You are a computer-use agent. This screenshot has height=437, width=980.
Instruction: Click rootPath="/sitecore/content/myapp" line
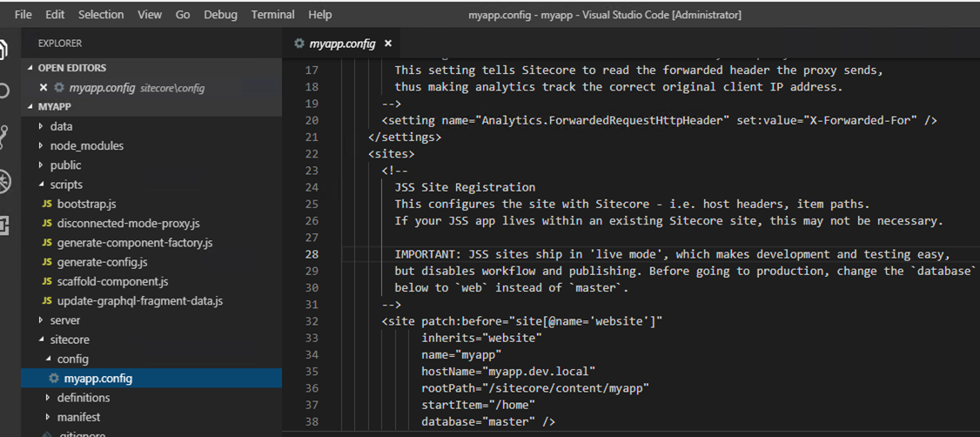[535, 388]
